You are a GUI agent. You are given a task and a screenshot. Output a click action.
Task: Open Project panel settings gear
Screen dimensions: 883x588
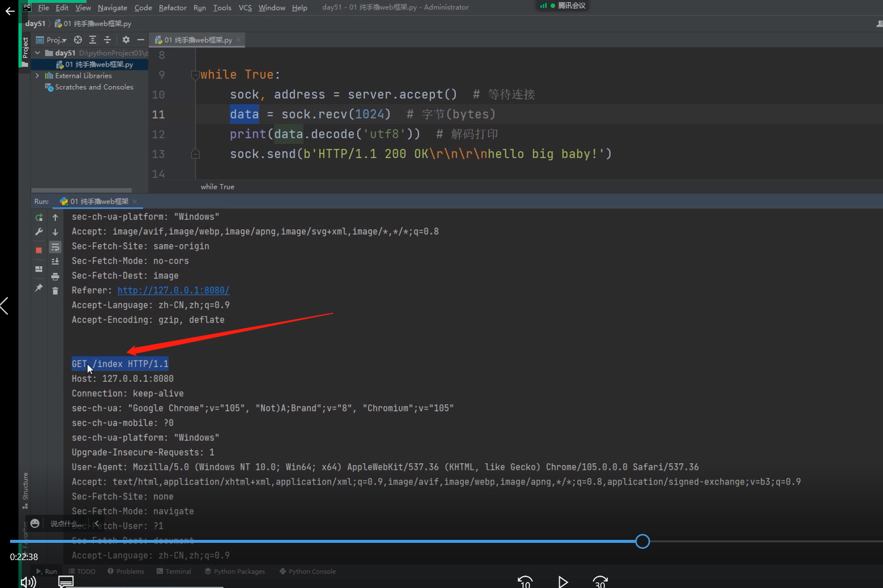coord(126,40)
